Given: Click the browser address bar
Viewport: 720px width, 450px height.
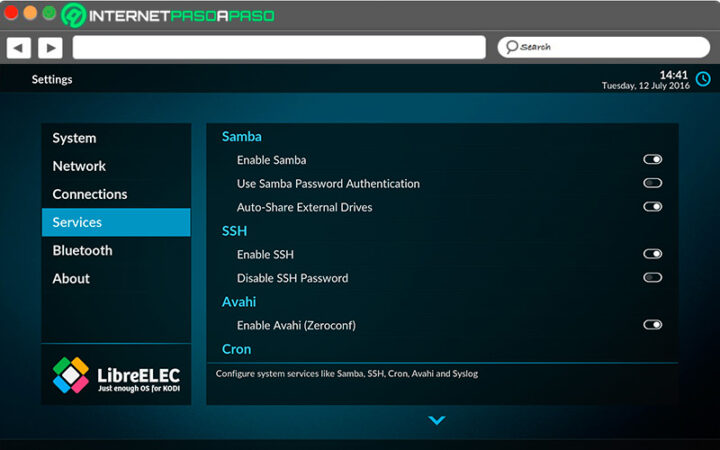Looking at the screenshot, I should point(279,47).
